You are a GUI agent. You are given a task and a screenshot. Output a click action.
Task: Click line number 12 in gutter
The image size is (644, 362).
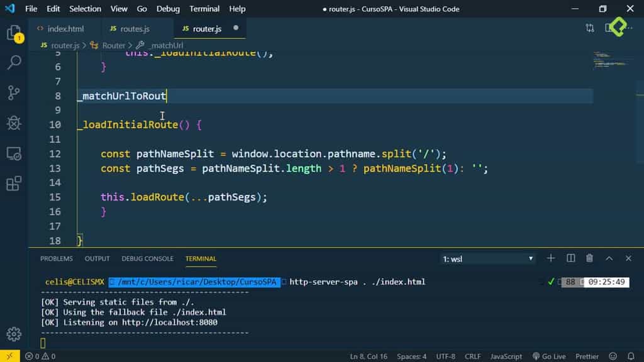click(x=55, y=154)
